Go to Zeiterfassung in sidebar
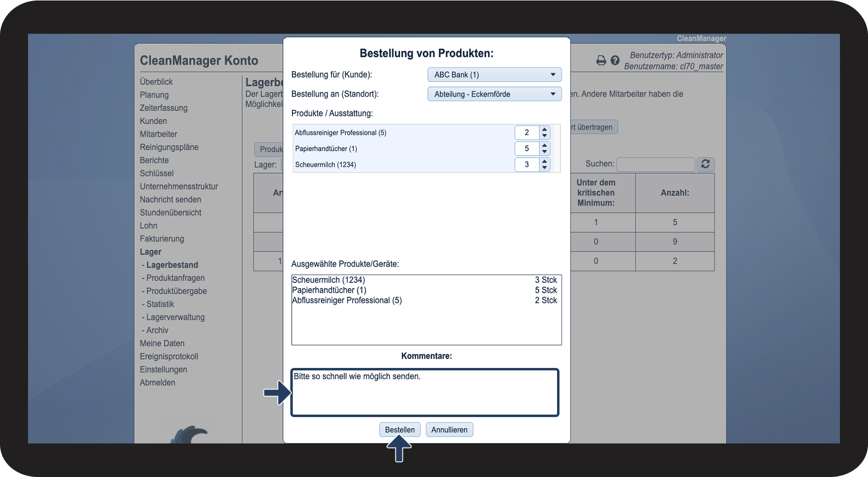 [x=164, y=108]
